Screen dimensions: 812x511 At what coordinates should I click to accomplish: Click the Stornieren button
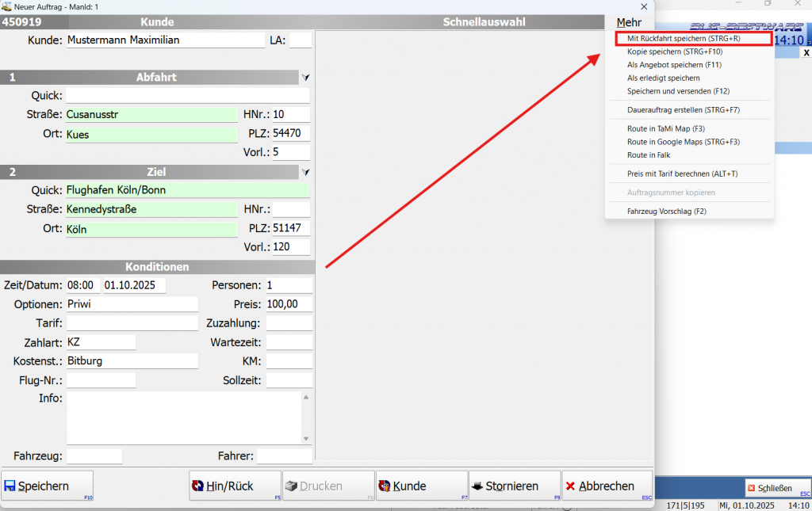coord(514,486)
